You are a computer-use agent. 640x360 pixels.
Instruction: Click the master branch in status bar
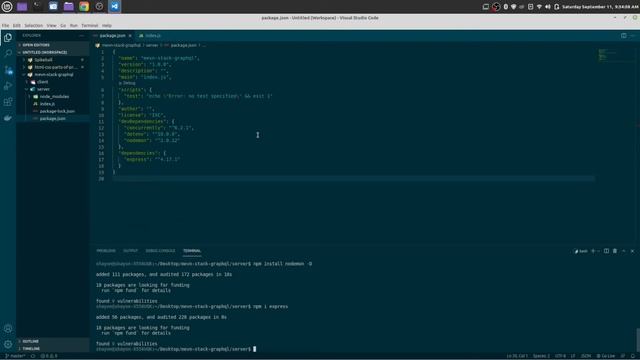[x=15, y=356]
